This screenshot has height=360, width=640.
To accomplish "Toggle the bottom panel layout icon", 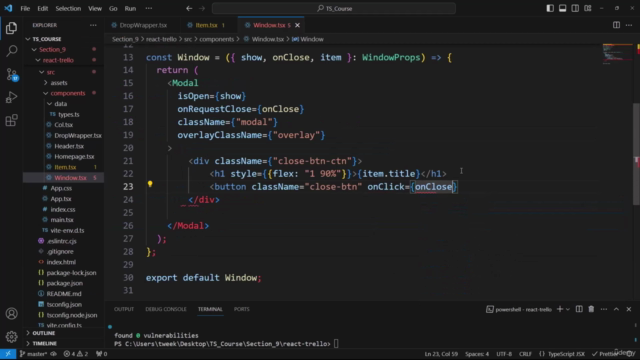I will click(x=562, y=8).
